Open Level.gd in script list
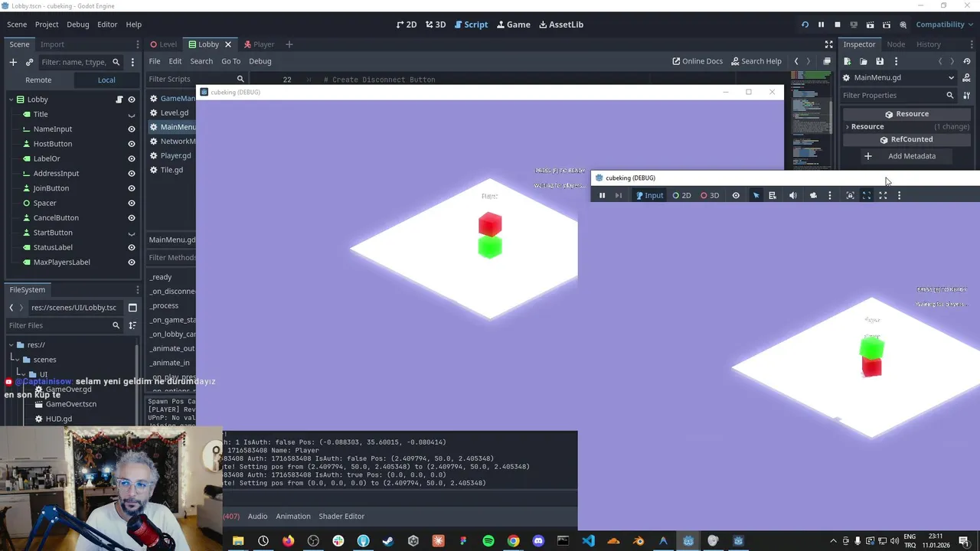 tap(174, 112)
